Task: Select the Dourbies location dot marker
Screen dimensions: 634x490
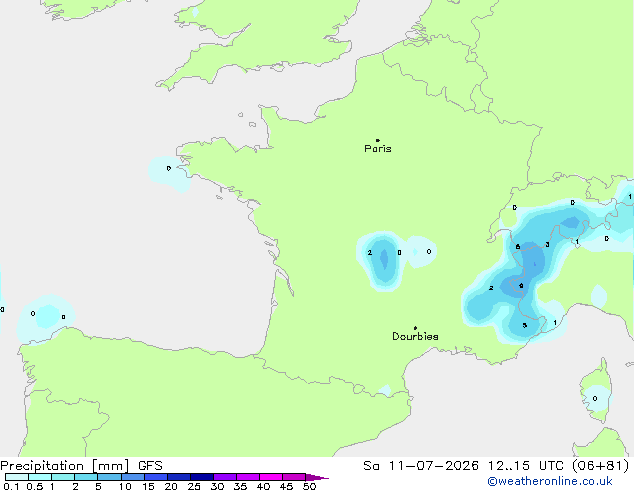Action: (x=415, y=328)
